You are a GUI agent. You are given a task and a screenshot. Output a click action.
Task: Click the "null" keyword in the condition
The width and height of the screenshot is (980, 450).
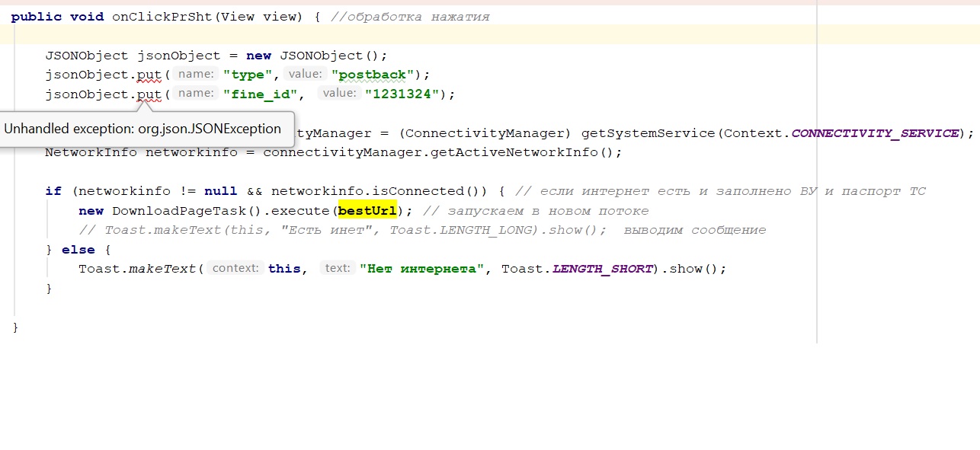click(x=221, y=191)
